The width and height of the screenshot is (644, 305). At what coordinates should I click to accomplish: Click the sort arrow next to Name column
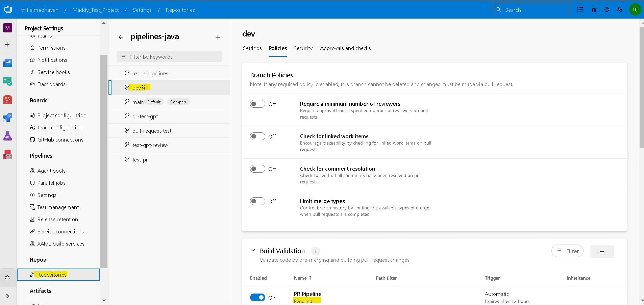click(310, 278)
